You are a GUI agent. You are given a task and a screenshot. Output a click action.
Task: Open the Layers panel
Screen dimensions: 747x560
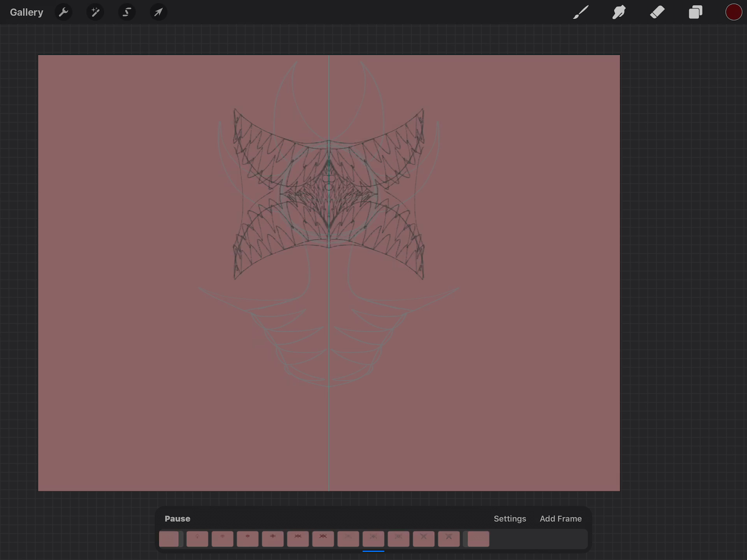tap(695, 12)
